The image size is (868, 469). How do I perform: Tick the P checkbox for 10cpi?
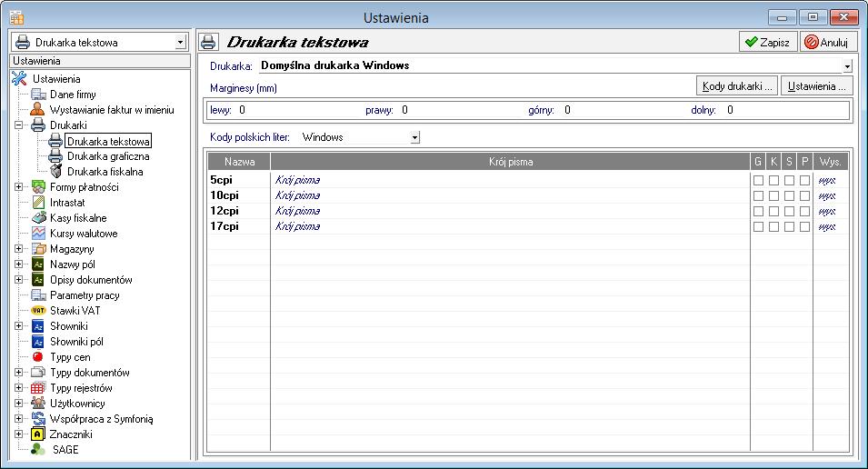805,196
